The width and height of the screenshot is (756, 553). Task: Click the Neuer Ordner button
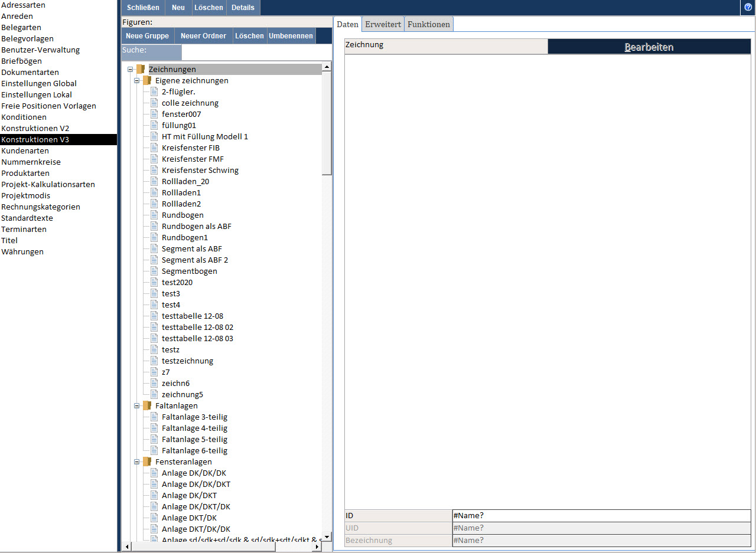(203, 36)
